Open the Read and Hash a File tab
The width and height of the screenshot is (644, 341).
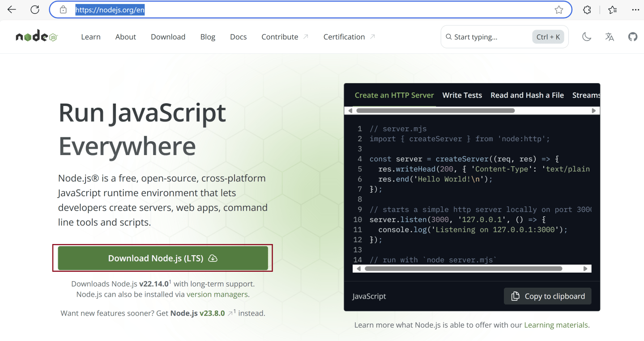pos(527,95)
